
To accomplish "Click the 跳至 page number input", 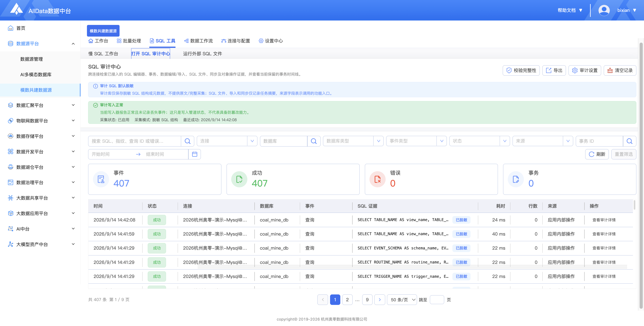I will (x=437, y=299).
